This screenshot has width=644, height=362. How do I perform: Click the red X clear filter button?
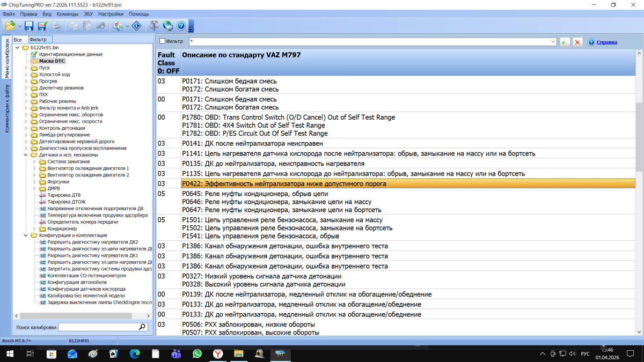coord(577,42)
